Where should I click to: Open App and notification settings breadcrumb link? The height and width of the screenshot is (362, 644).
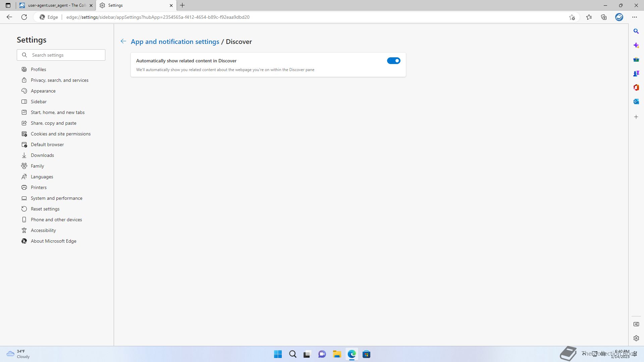coord(175,42)
